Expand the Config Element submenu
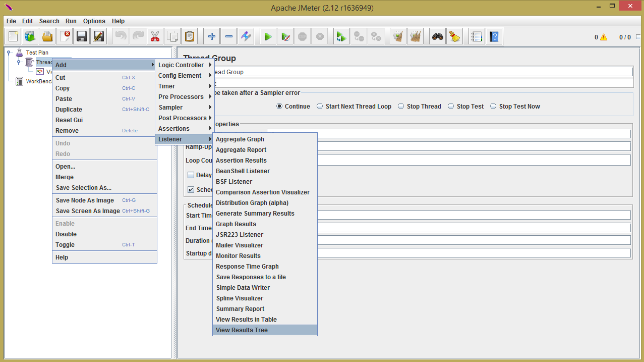644x362 pixels. coord(185,76)
